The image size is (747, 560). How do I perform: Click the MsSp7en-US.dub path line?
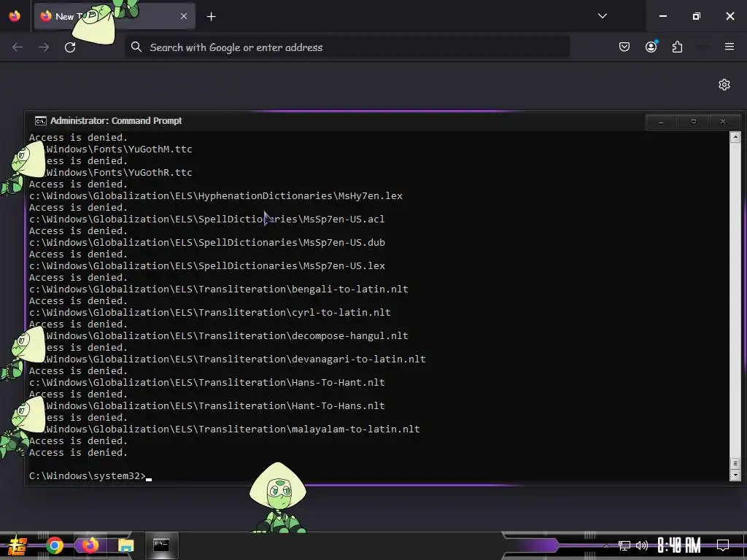[x=206, y=242]
